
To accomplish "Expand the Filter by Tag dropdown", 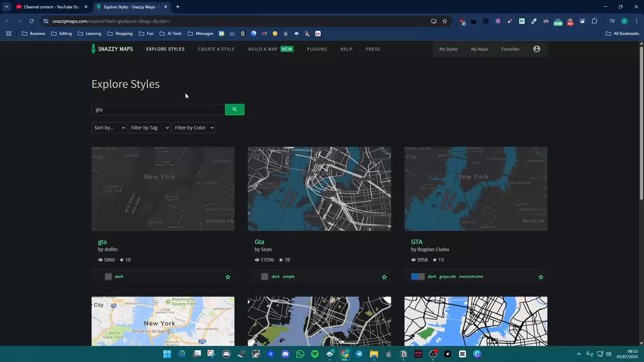I will click(149, 128).
